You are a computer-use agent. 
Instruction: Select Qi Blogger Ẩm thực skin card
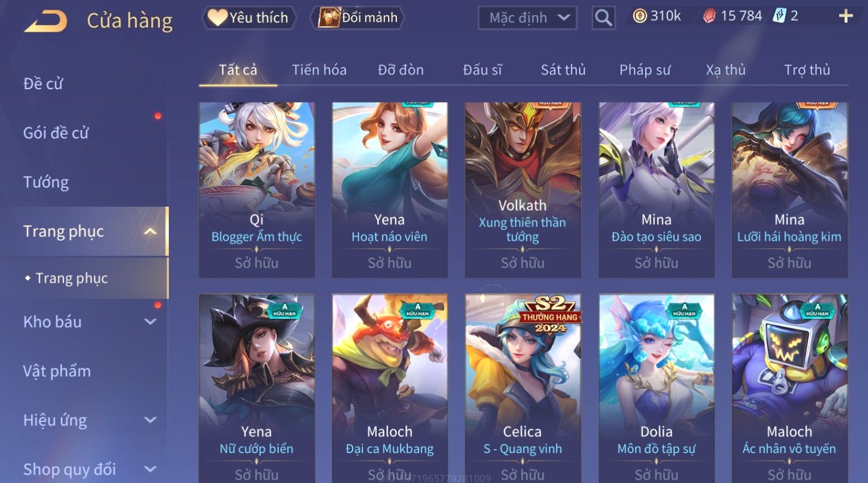pyautogui.click(x=256, y=189)
